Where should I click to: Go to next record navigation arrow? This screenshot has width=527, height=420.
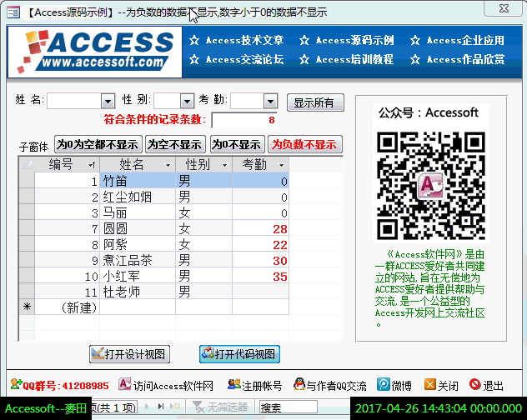(147, 407)
